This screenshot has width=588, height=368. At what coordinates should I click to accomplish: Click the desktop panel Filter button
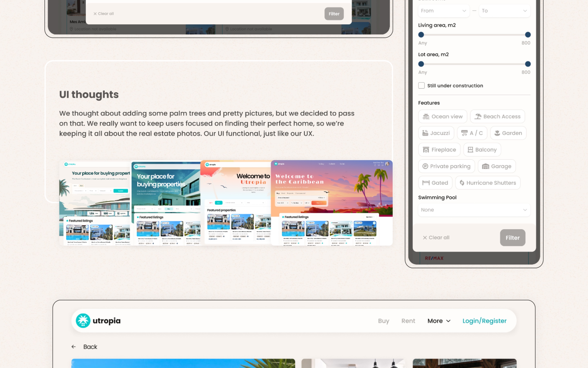pos(334,14)
